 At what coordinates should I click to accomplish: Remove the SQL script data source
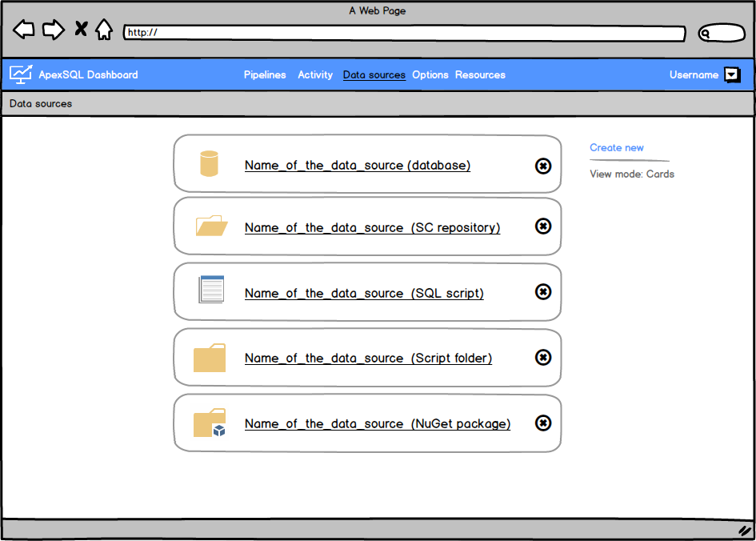pos(543,292)
